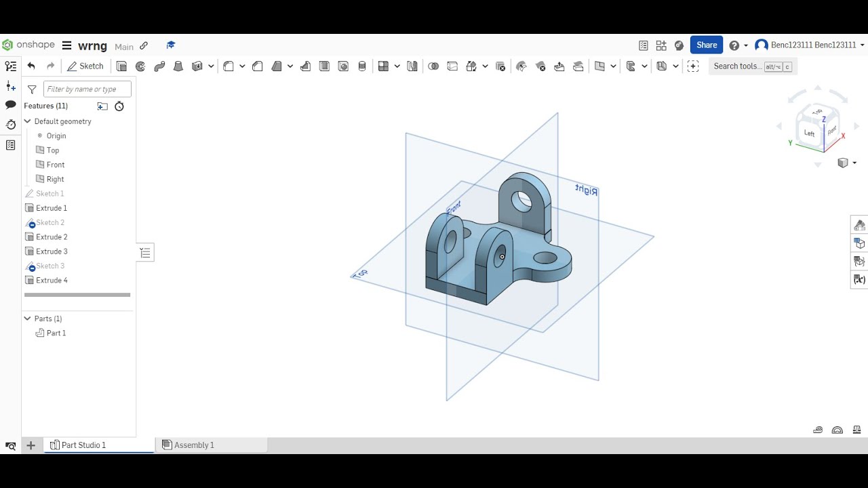Select the Fillet tool
Viewport: 868px width, 488px height.
point(229,66)
